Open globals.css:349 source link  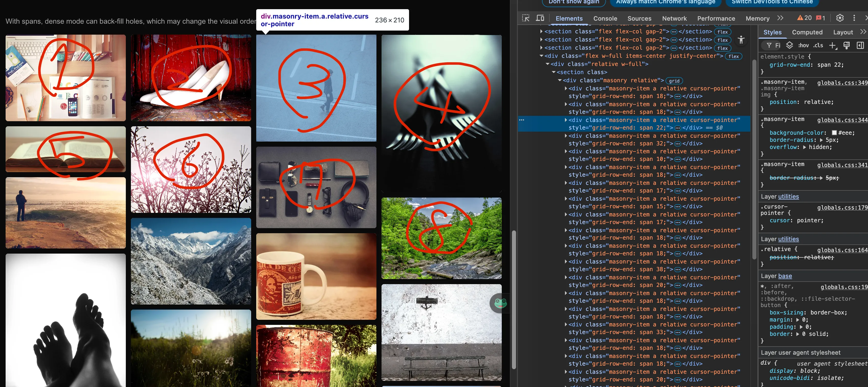click(842, 83)
